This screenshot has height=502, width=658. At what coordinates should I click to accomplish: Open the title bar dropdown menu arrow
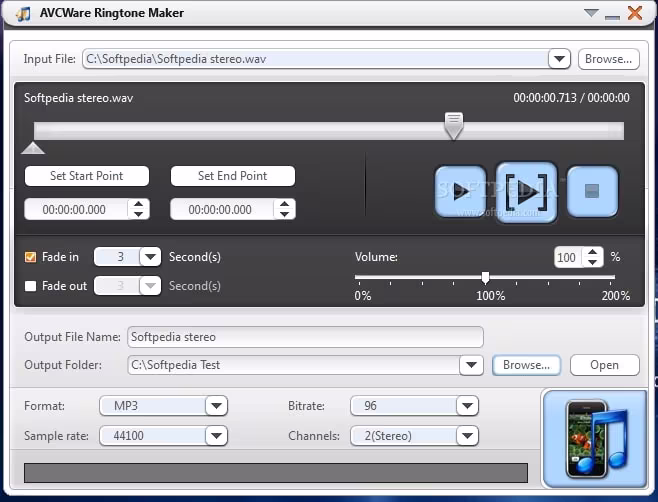[x=591, y=13]
